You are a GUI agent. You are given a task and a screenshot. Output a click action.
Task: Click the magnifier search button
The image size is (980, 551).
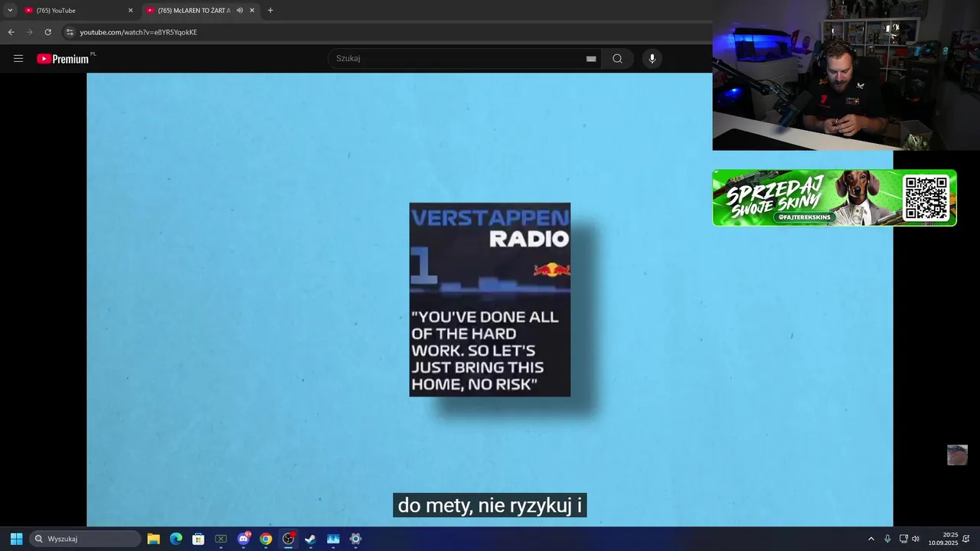[x=617, y=59]
